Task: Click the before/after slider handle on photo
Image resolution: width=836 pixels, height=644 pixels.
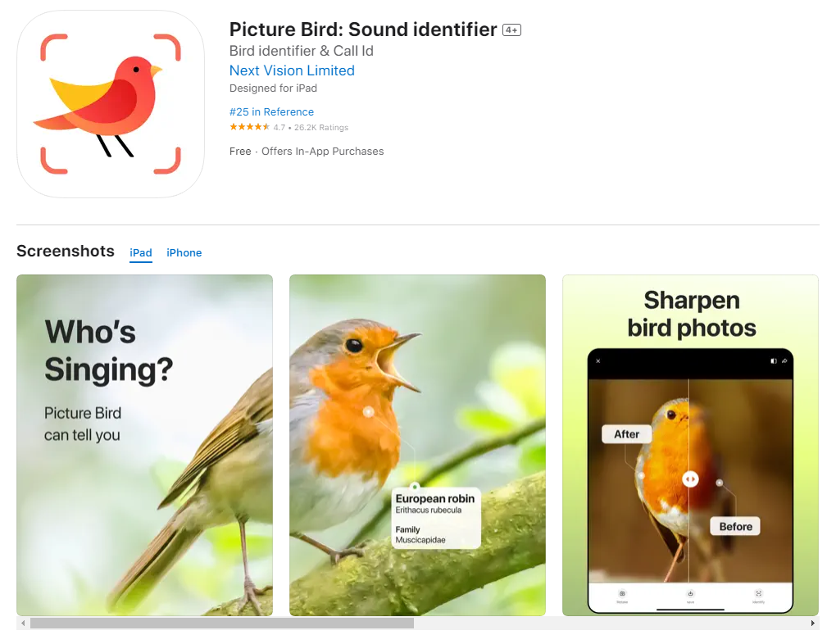Action: pos(690,478)
